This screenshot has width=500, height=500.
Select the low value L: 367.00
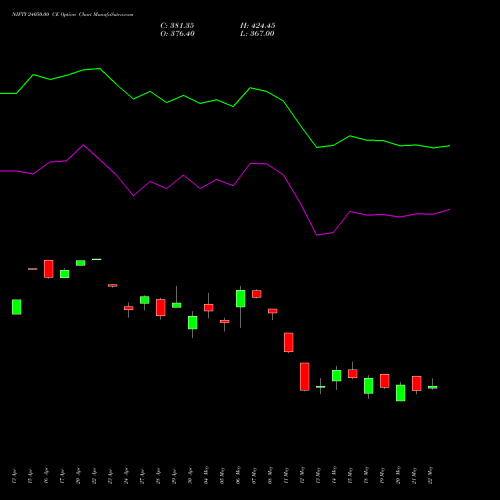point(257,34)
